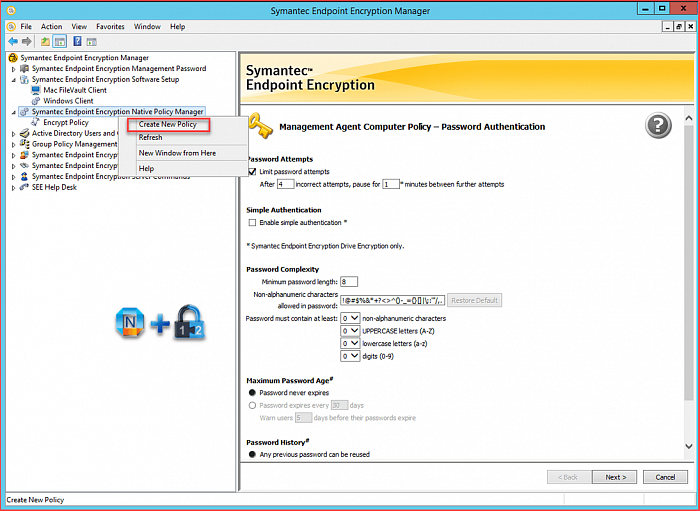Open the Help menu in the menu bar

click(177, 27)
